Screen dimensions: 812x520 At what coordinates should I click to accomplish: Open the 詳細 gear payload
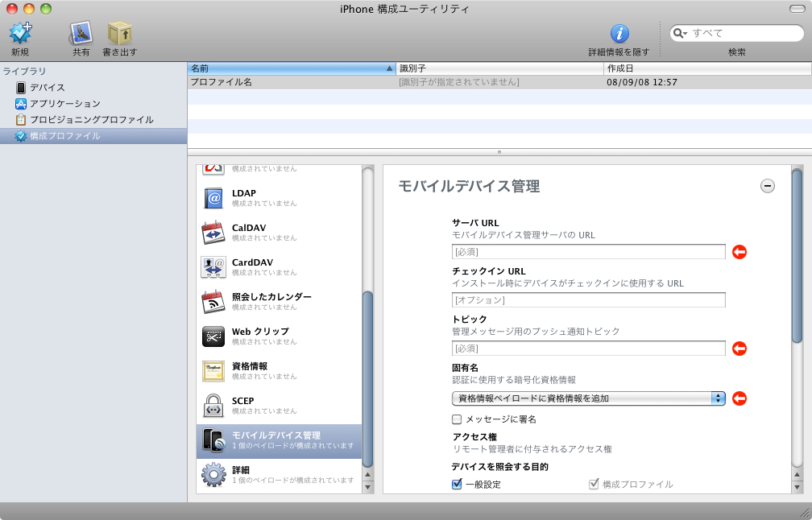click(x=213, y=474)
